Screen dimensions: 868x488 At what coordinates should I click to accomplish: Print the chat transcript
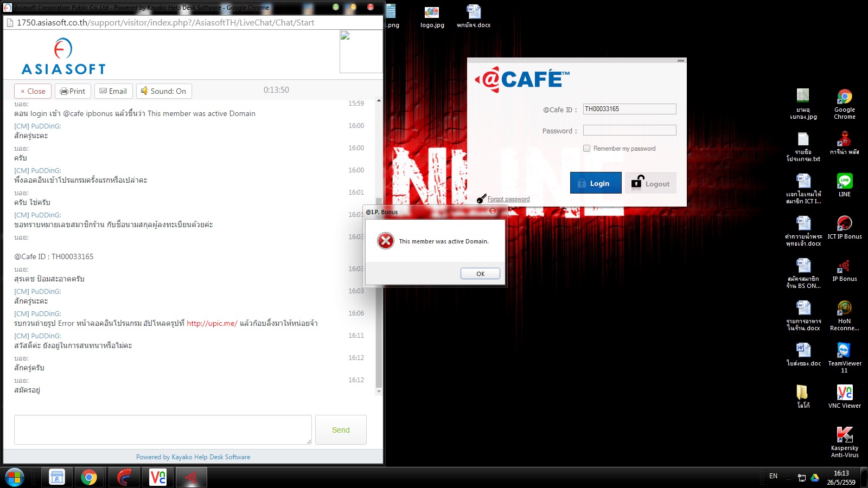tap(73, 91)
